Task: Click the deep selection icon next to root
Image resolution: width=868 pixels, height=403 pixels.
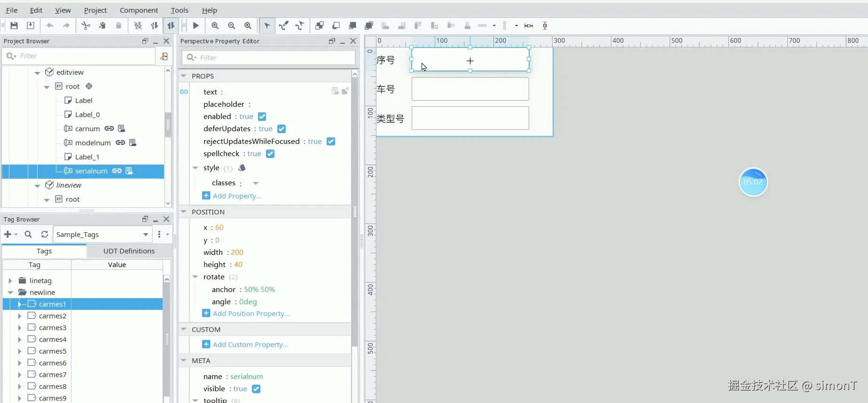Action: 89,86
